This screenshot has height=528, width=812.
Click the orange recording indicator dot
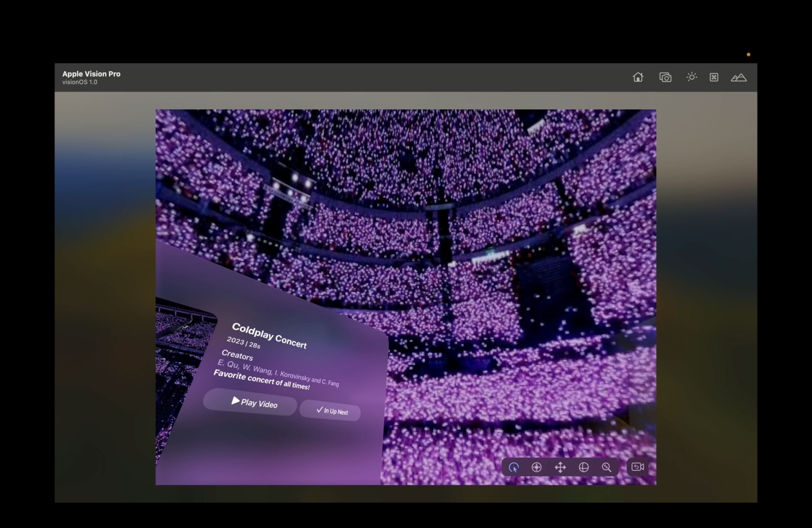[748, 55]
